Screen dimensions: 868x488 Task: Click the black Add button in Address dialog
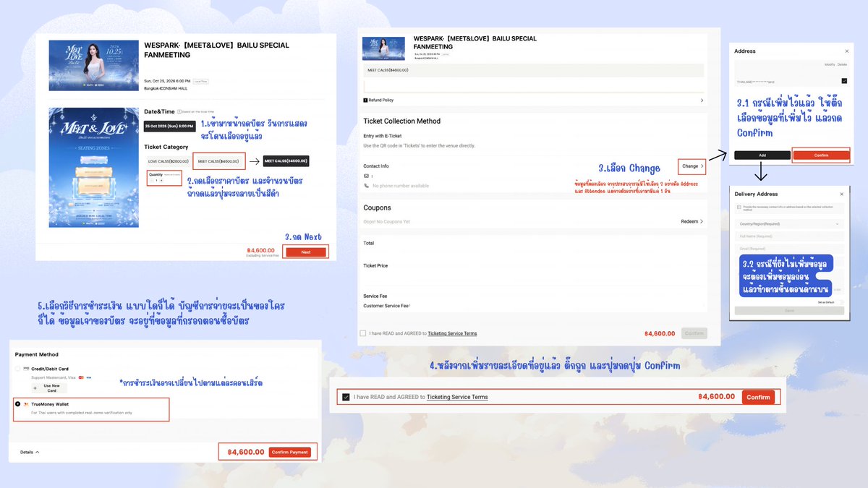[762, 155]
